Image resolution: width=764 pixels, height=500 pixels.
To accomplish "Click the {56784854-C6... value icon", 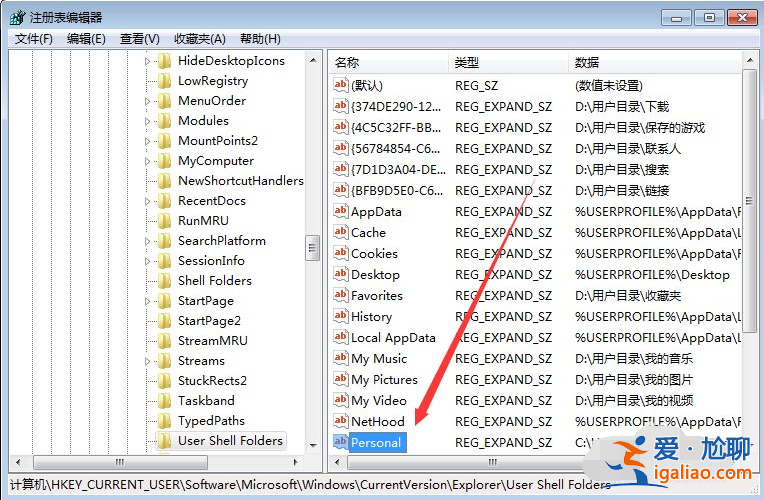I will pos(341,148).
